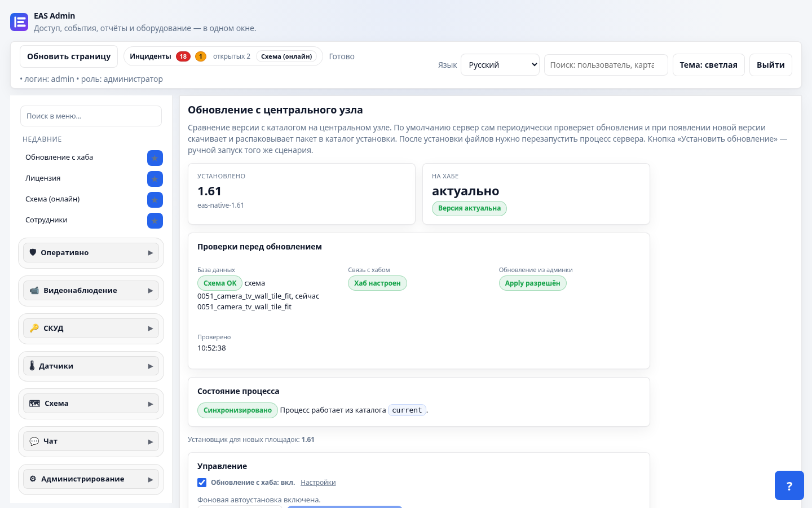Expand the 'Видеонаблюдение' menu section
The image size is (812, 508).
[91, 291]
